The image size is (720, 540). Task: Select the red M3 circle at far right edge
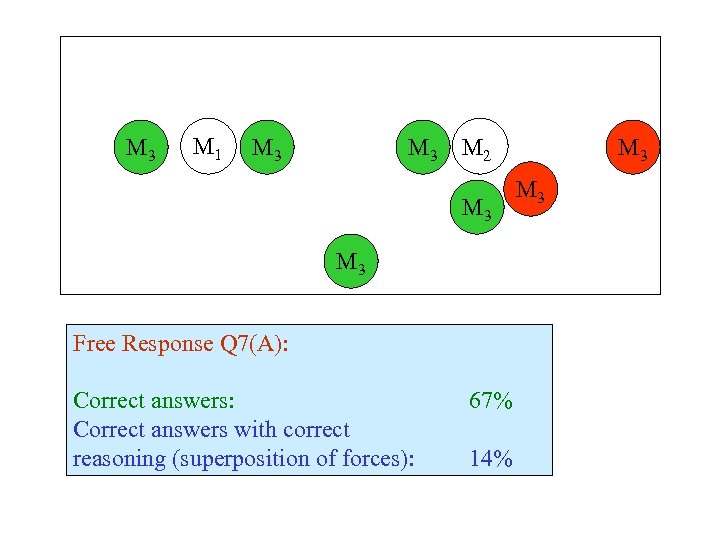click(x=632, y=149)
